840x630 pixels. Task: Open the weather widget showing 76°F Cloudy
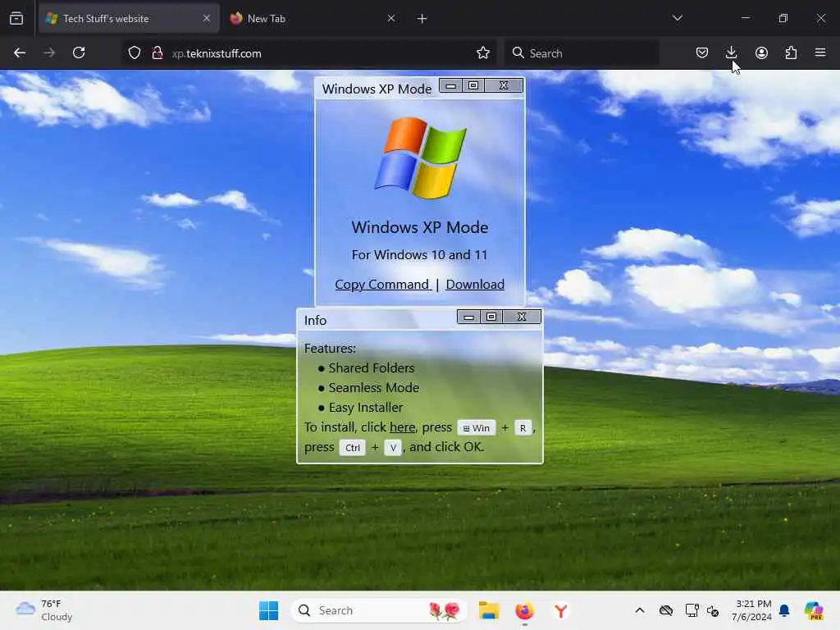click(44, 610)
